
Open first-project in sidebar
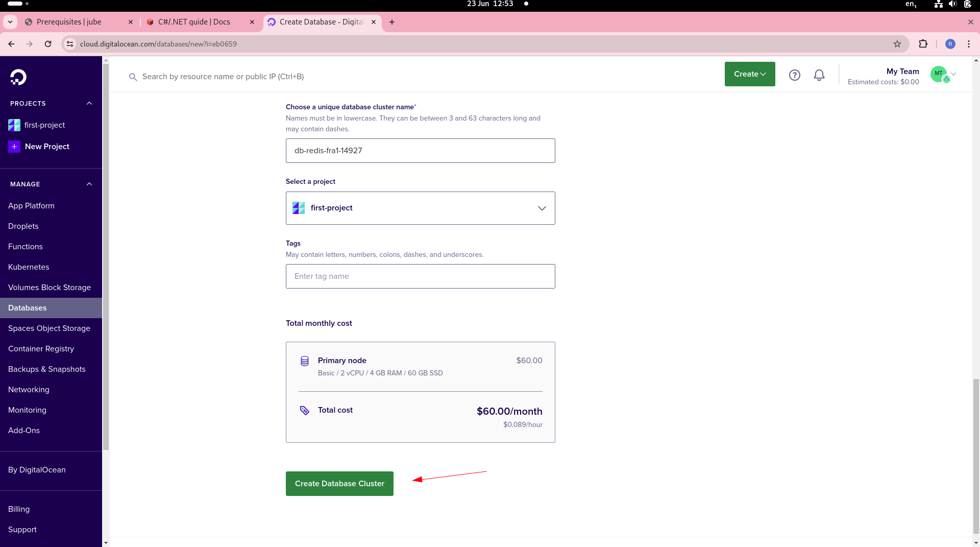44,125
